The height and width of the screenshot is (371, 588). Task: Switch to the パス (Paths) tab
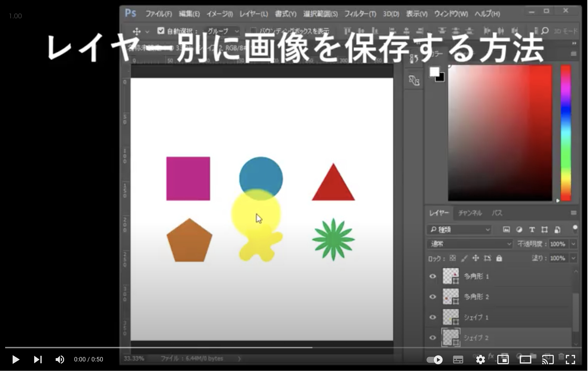click(x=497, y=213)
